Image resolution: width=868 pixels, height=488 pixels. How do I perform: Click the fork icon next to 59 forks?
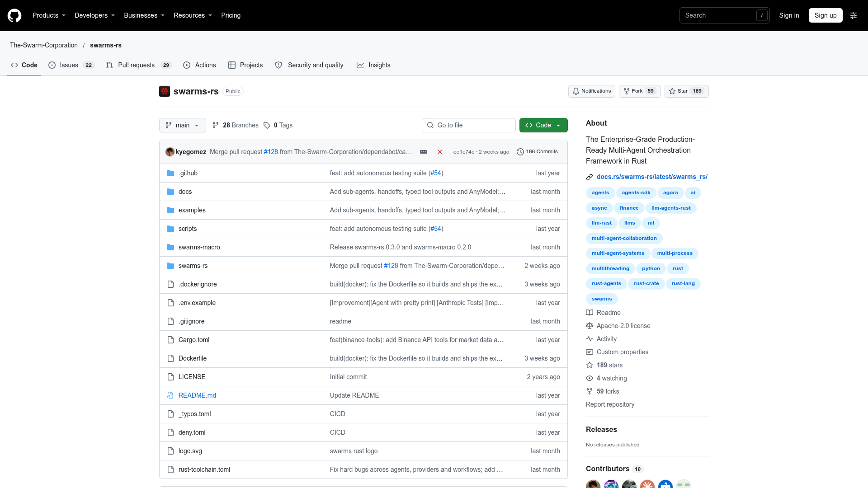[x=590, y=391]
